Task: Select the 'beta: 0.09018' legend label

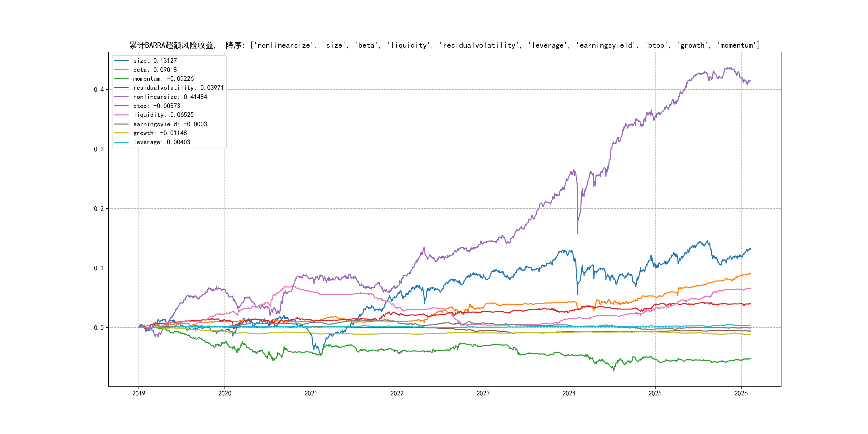Action: click(x=155, y=70)
